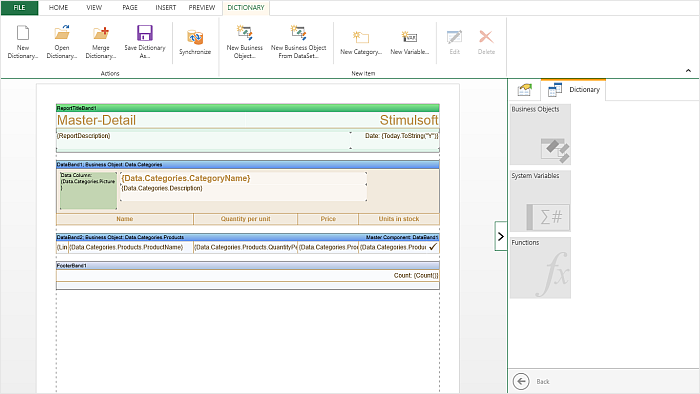This screenshot has height=394, width=700.
Task: Select the Date: Today.ToString field
Action: click(395, 140)
